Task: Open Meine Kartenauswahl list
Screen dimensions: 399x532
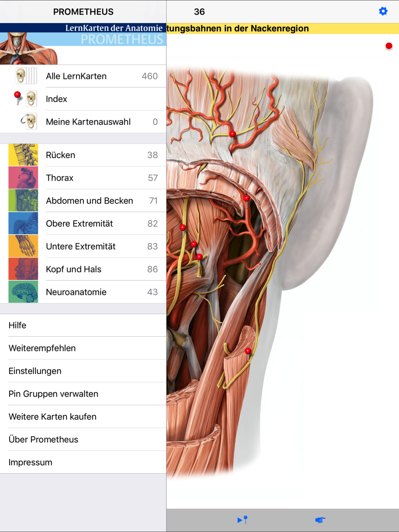Action: coord(83,122)
